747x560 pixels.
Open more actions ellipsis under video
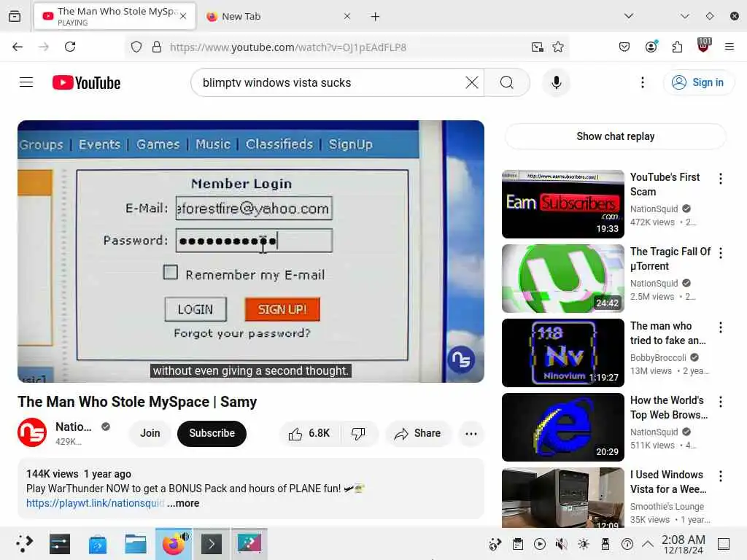[471, 433]
